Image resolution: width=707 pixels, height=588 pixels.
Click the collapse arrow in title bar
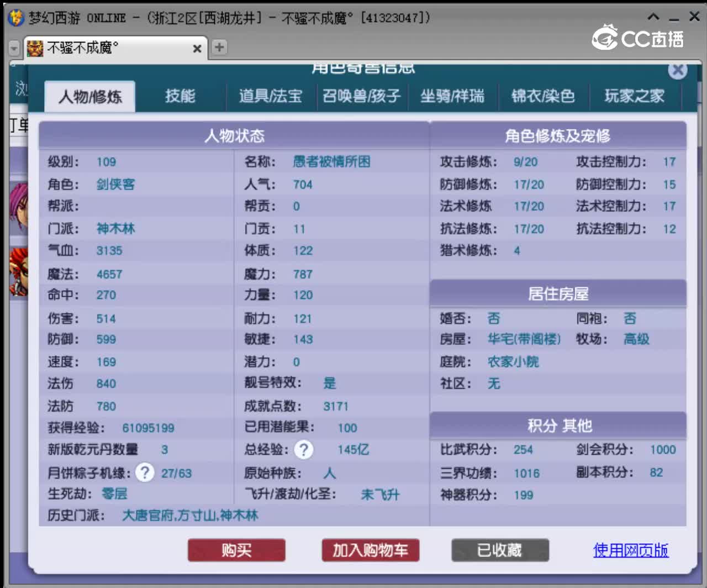tap(653, 17)
